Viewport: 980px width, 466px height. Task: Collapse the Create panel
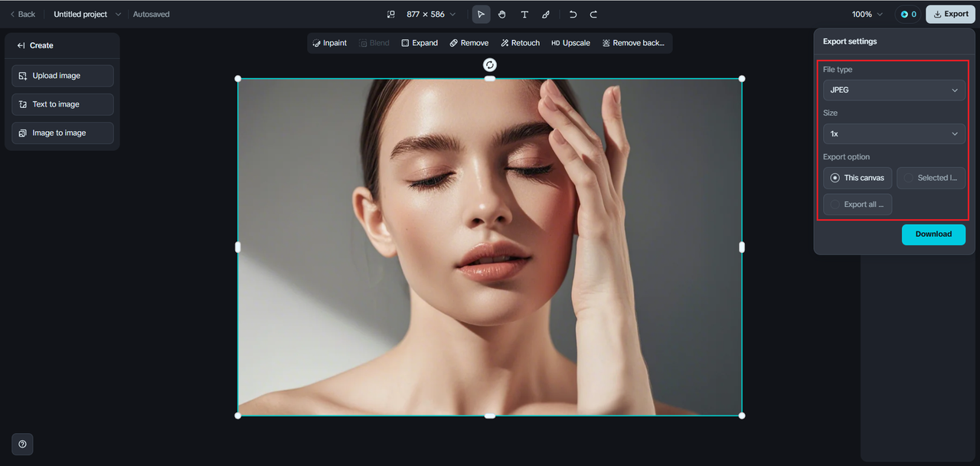(x=21, y=45)
